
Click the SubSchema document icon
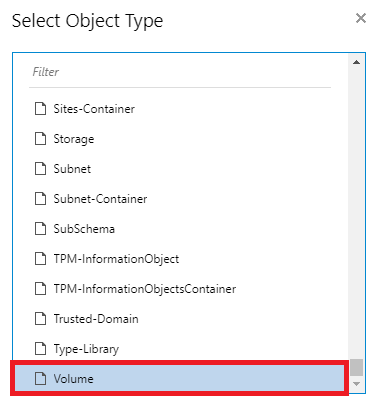click(x=41, y=229)
